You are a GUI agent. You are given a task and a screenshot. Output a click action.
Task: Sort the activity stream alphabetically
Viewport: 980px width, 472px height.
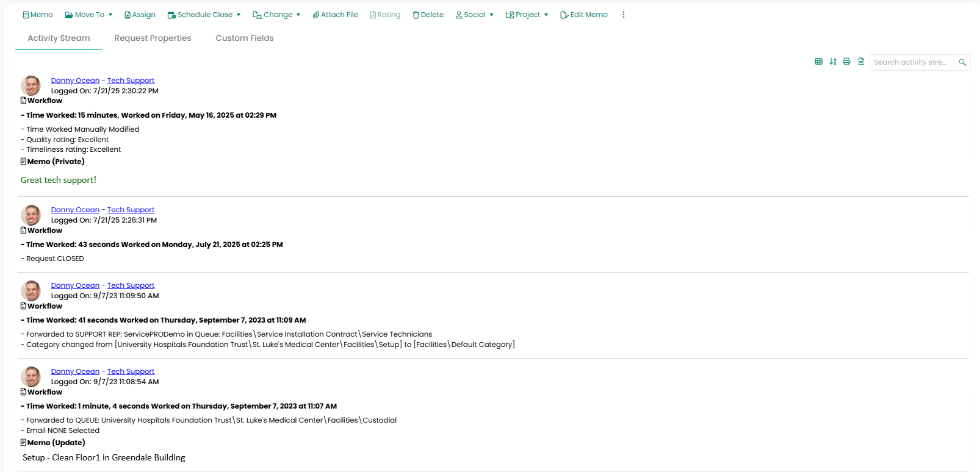click(x=833, y=62)
